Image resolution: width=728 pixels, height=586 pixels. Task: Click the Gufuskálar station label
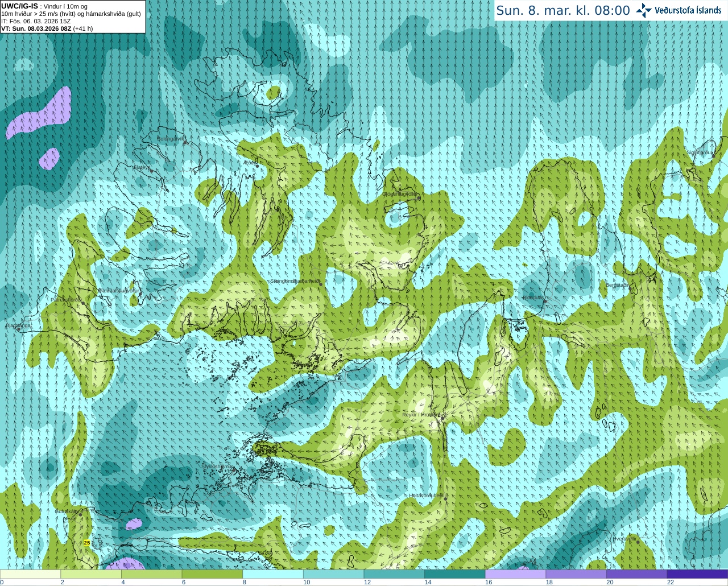click(x=67, y=511)
